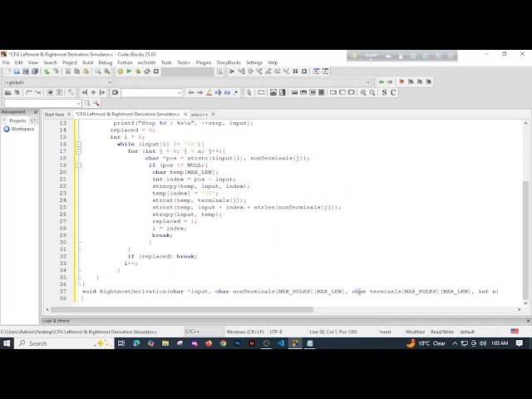Close the Logs & others panel
Image resolution: width=532 pixels, height=399 pixels.
tap(528, 321)
